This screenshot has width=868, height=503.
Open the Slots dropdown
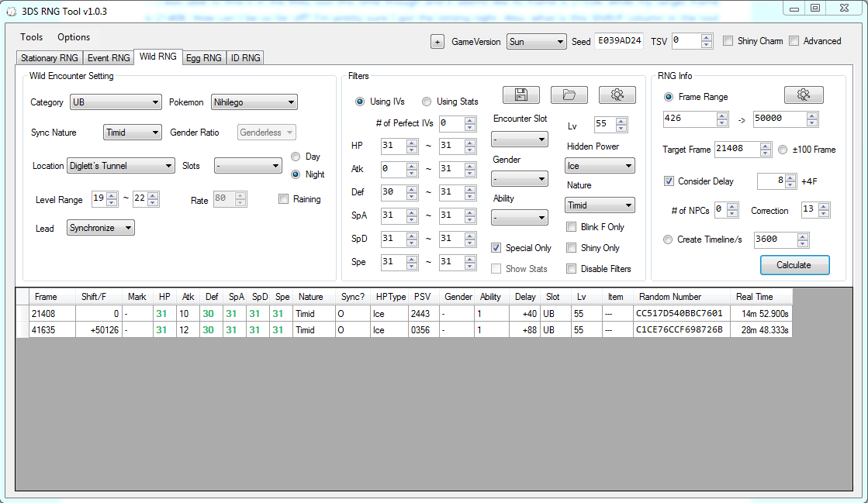[x=248, y=166]
